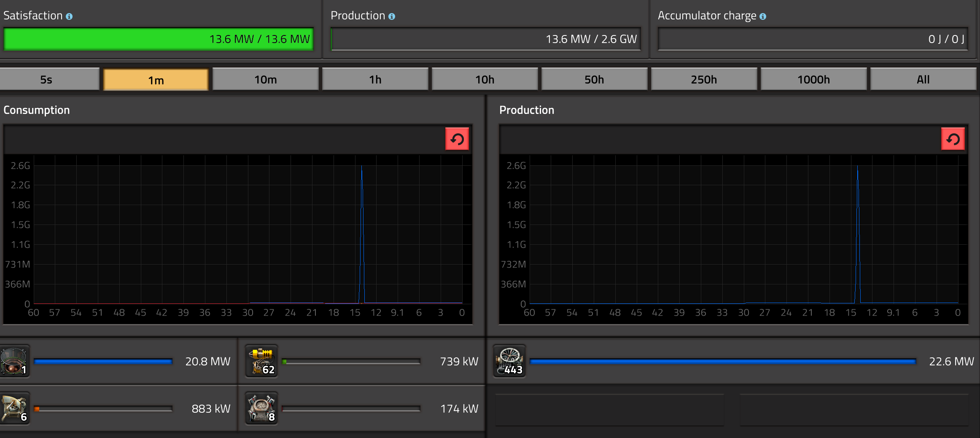Click the 731M axis label on Consumption graph
The width and height of the screenshot is (980, 438).
click(x=18, y=265)
